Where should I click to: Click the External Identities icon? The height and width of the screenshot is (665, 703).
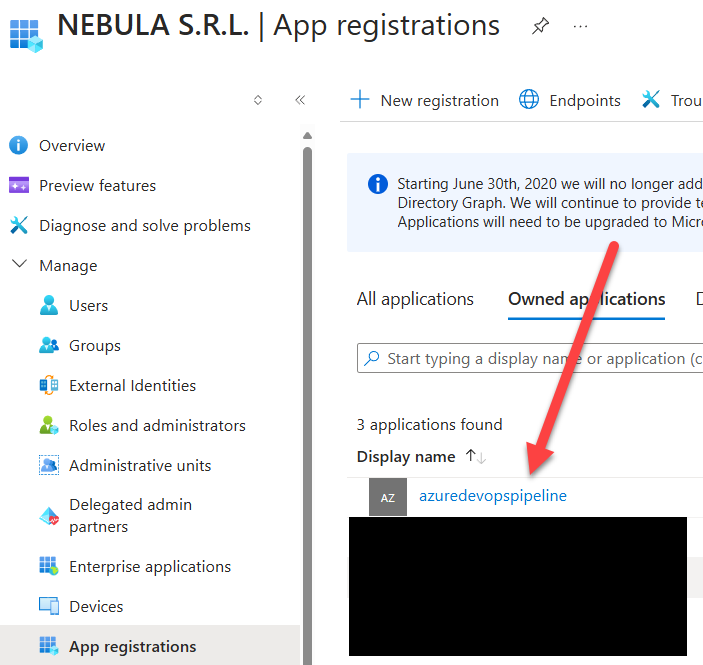[49, 386]
